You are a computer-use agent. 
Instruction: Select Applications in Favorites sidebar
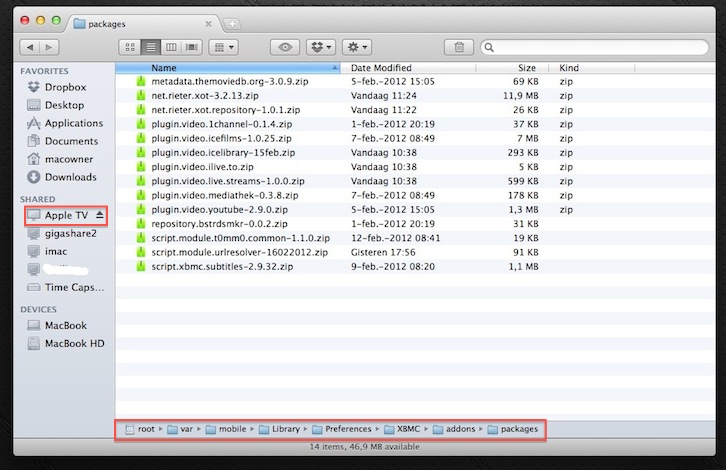[73, 123]
